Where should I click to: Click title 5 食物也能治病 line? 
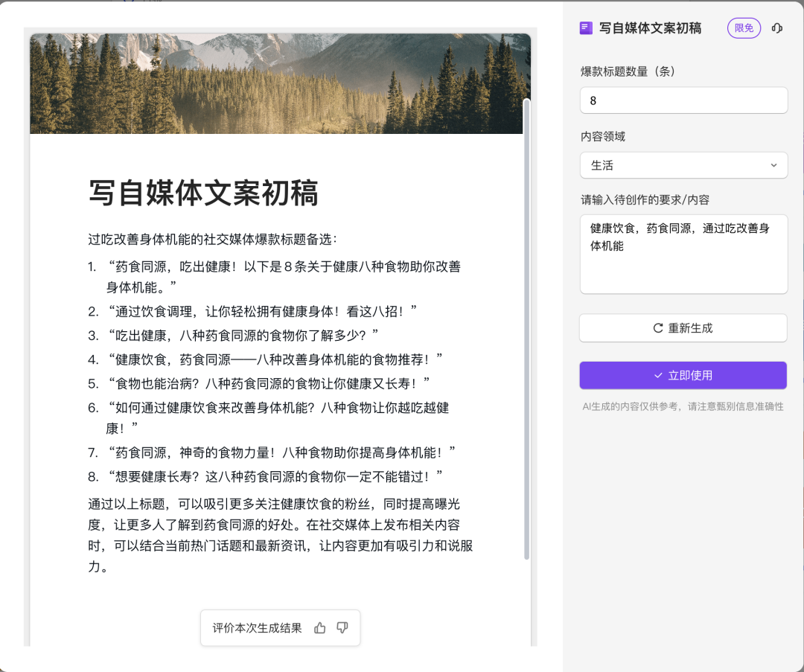coord(259,383)
